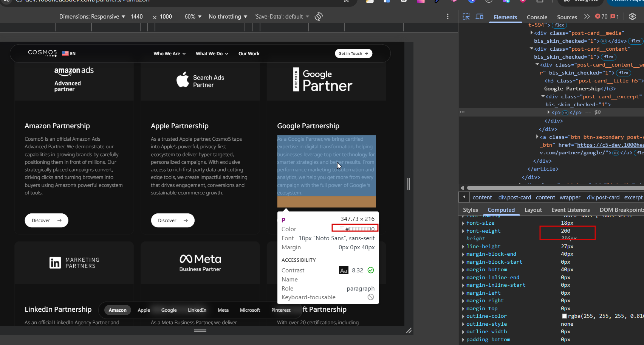
Task: Show more DevTools tabs with the double chevron
Action: click(x=587, y=17)
